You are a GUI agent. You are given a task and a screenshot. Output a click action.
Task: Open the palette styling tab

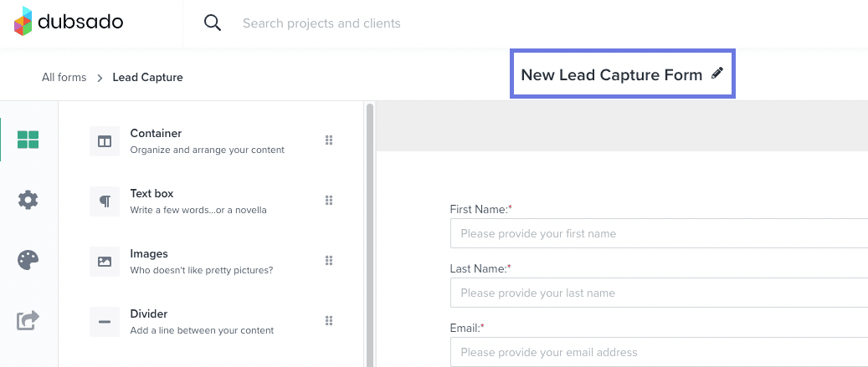click(x=28, y=260)
